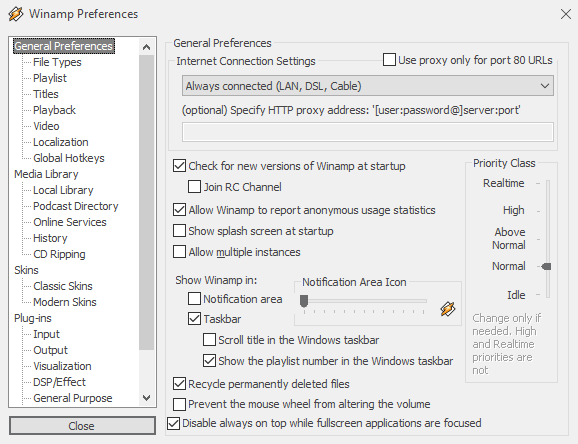Open the Always connected connection dropdown
Viewport: 578px width, 444px height.
[368, 86]
